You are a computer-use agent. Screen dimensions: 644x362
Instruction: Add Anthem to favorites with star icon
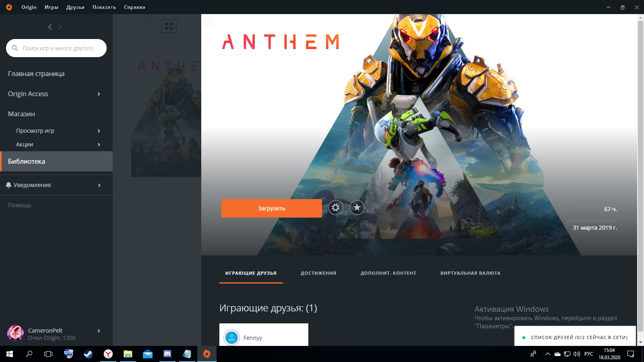pos(357,208)
